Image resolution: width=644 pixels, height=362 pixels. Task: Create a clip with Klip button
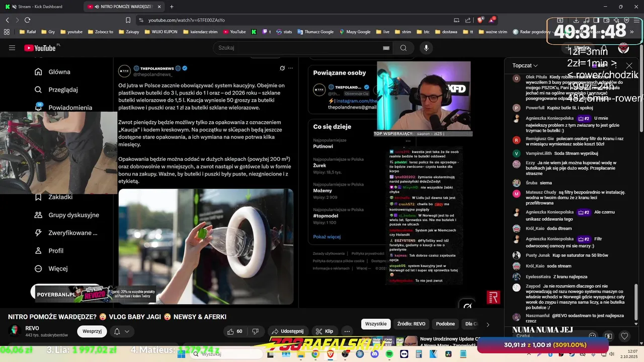(x=324, y=331)
